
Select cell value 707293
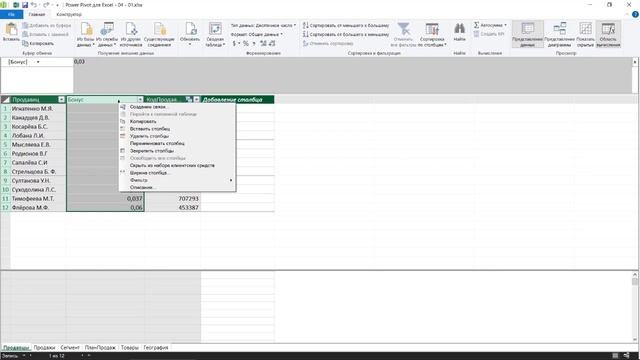coord(173,198)
